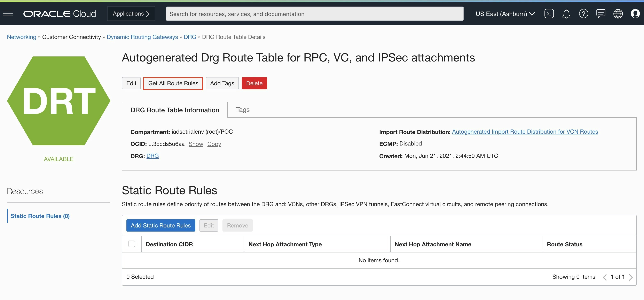This screenshot has width=644, height=300.
Task: Click the help question mark icon
Action: pos(583,14)
